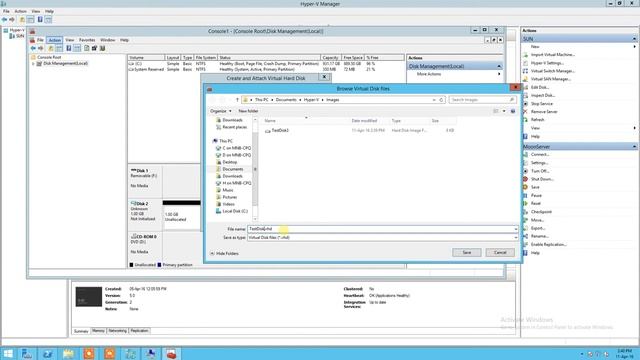
Task: Open Virtual SAN Manager in Actions pane
Action: [x=551, y=79]
